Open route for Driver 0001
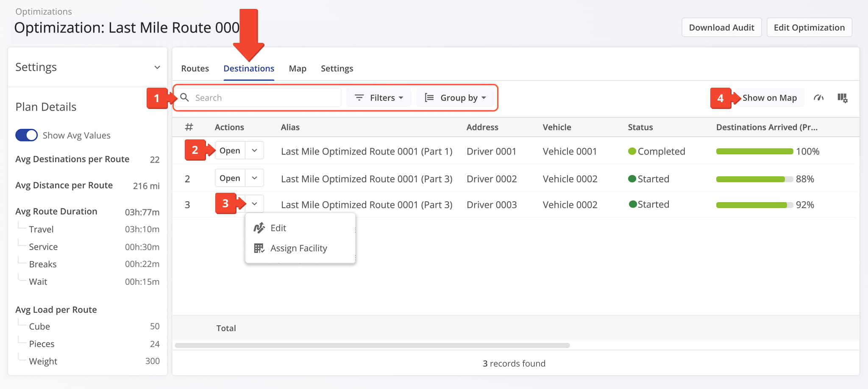Image resolution: width=868 pixels, height=389 pixels. [230, 150]
